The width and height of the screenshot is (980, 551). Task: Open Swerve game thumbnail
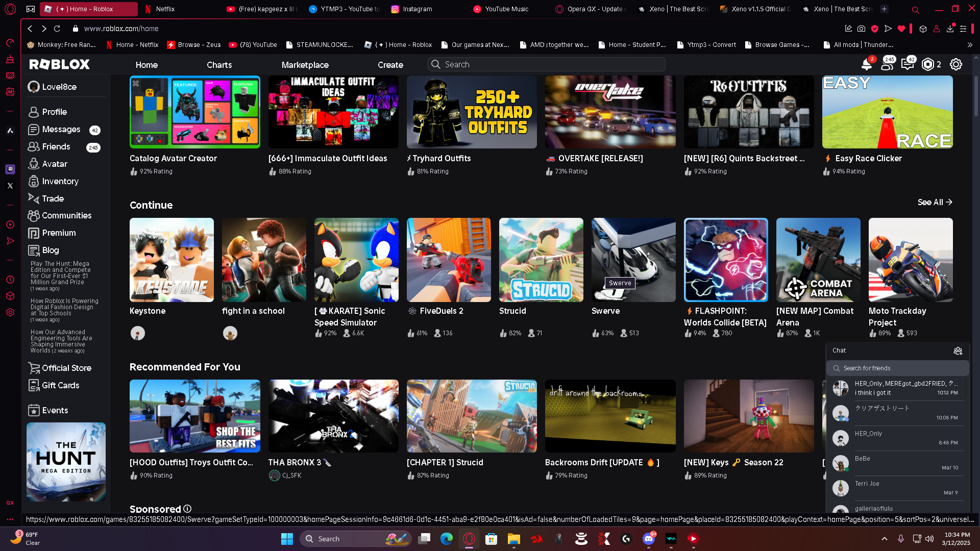point(633,260)
